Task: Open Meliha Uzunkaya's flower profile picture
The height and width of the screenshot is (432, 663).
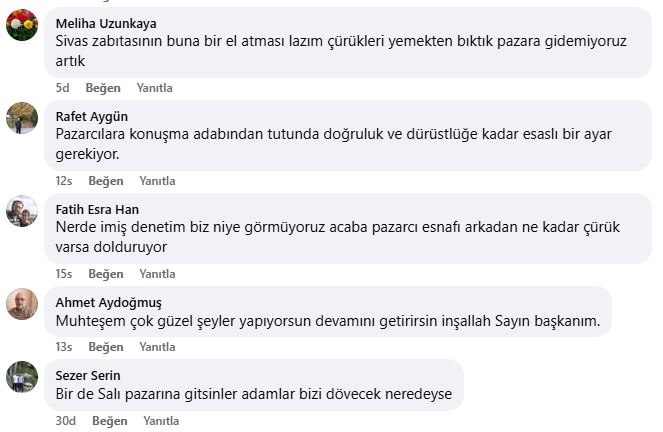Action: (x=22, y=25)
